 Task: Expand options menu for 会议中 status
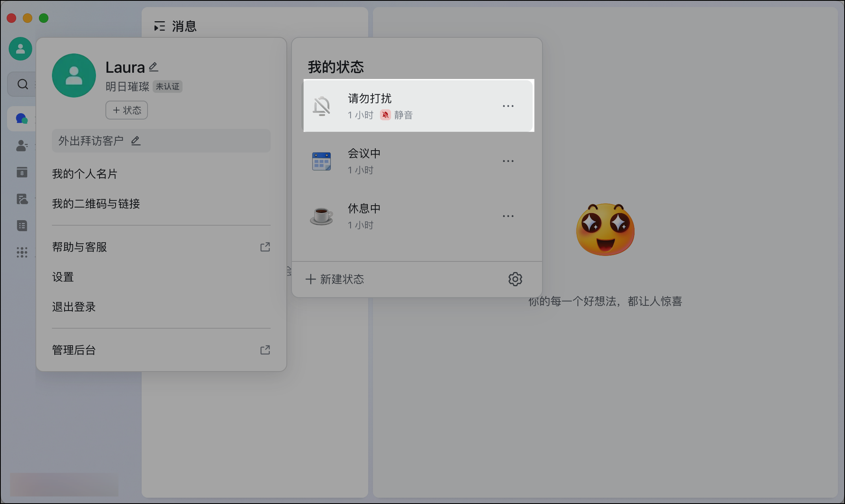coord(508,160)
